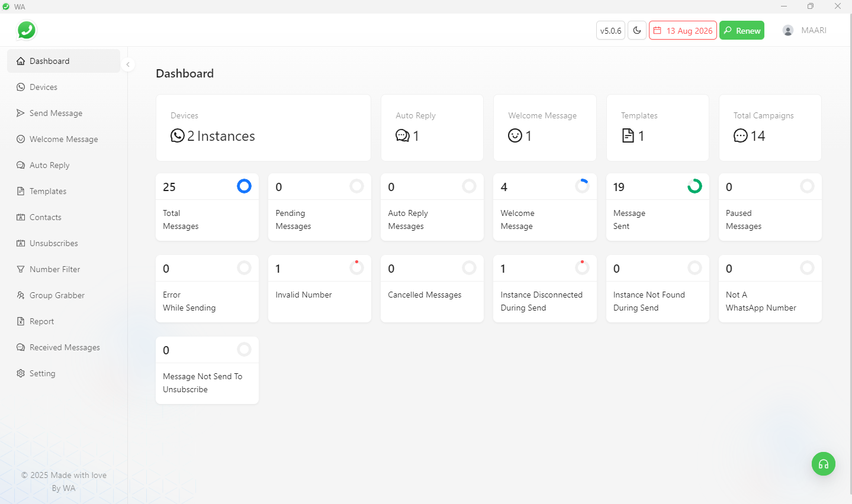This screenshot has height=504, width=852.
Task: Click the Group Grabber icon
Action: click(x=21, y=295)
